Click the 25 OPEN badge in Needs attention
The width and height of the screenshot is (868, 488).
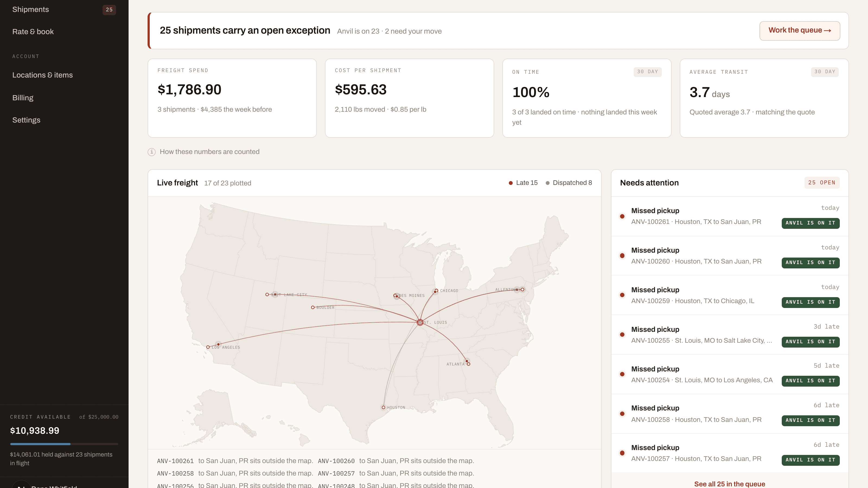[x=822, y=182]
